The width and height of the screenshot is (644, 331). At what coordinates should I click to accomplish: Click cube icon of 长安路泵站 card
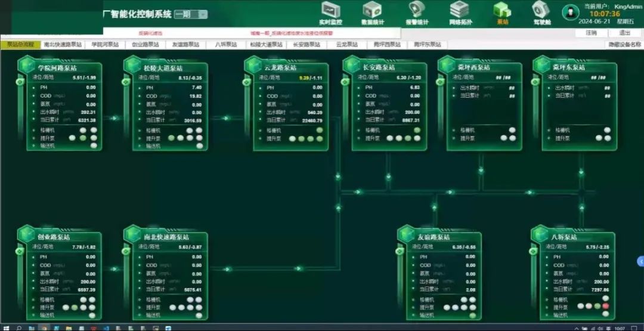click(352, 65)
